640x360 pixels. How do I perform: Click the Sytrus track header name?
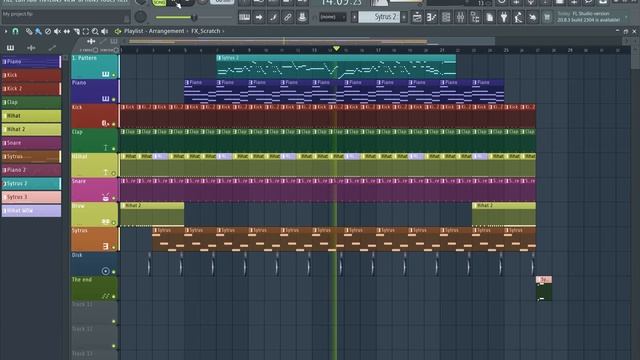coord(80,231)
